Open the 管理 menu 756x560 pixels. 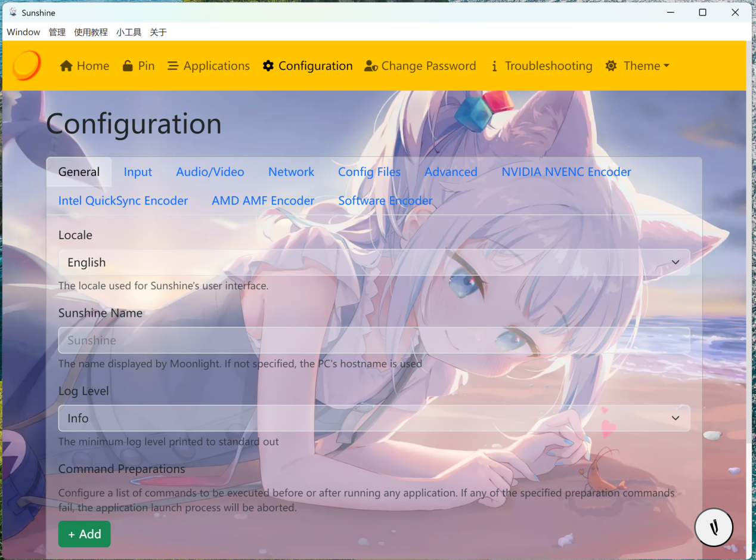[57, 32]
